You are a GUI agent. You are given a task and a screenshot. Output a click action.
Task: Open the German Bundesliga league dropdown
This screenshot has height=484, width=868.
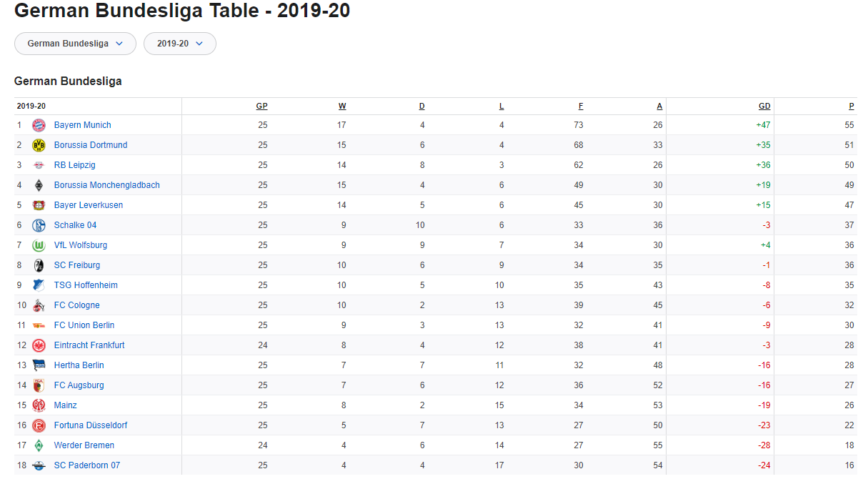pyautogui.click(x=75, y=44)
